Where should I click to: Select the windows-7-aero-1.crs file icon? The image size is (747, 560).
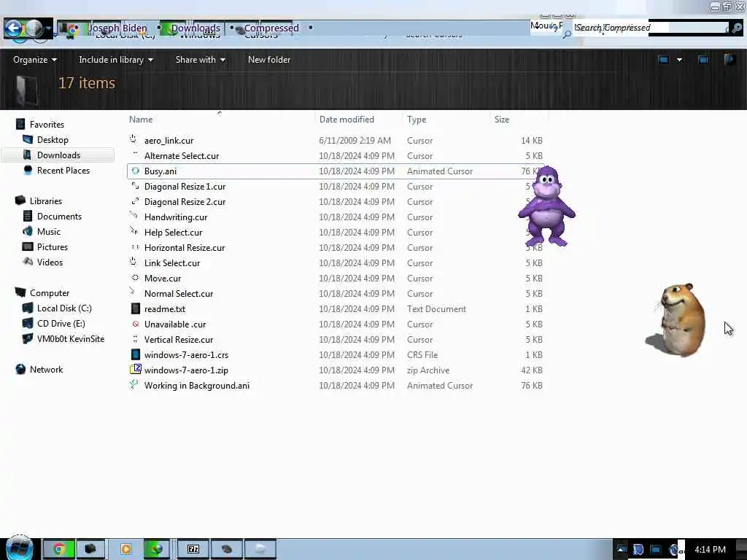(x=135, y=354)
